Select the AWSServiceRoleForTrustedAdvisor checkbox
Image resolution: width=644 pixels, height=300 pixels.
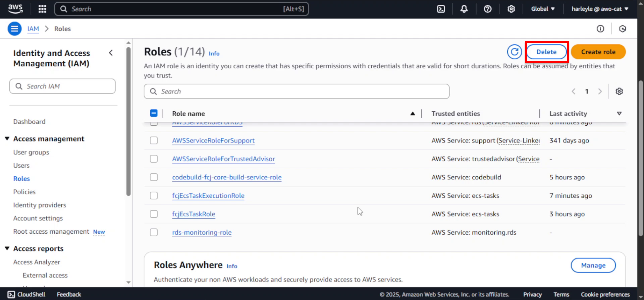point(154,159)
